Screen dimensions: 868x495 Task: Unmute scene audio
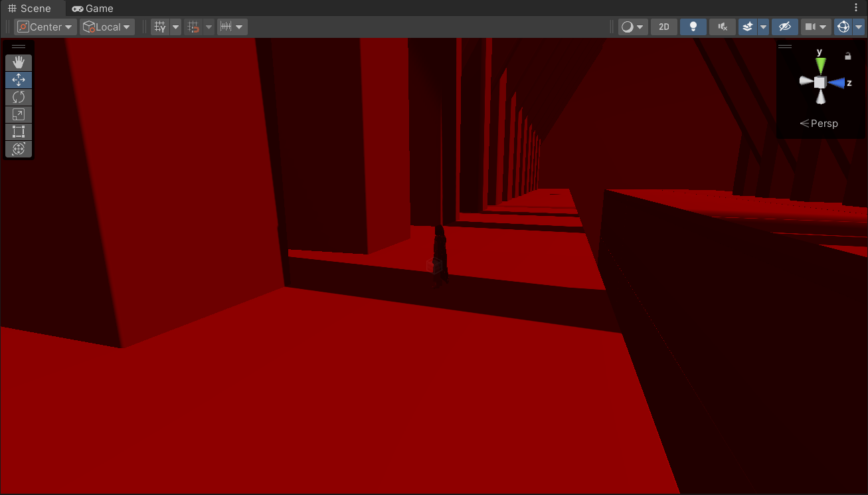(722, 27)
